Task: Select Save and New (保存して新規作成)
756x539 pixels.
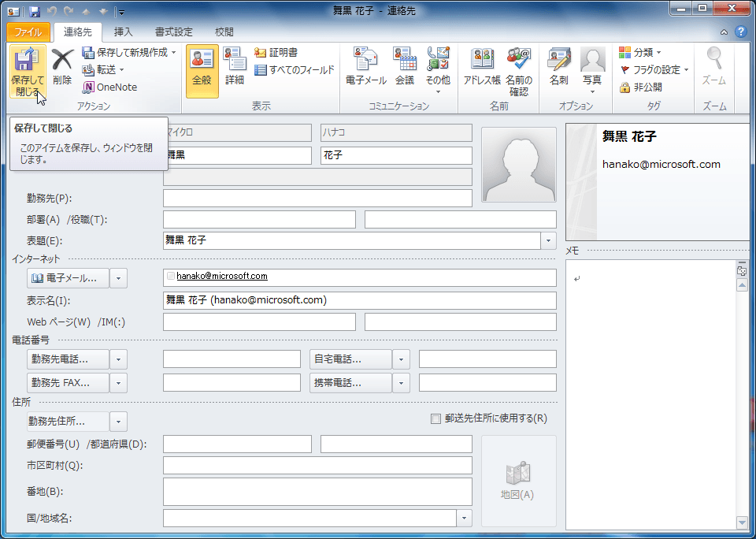Action: (x=128, y=52)
